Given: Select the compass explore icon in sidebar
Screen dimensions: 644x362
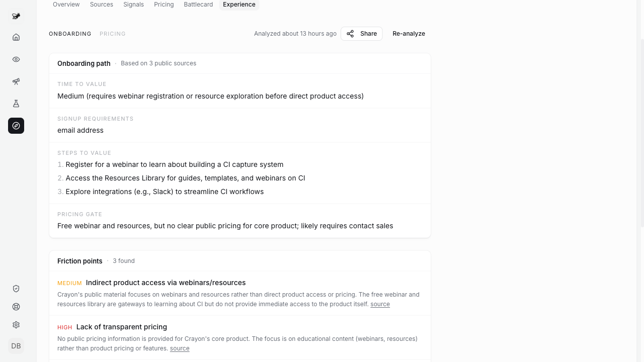Looking at the screenshot, I should point(16,126).
